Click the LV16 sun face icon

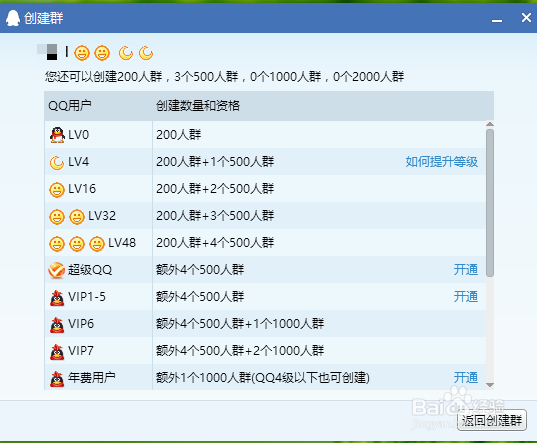[57, 190]
